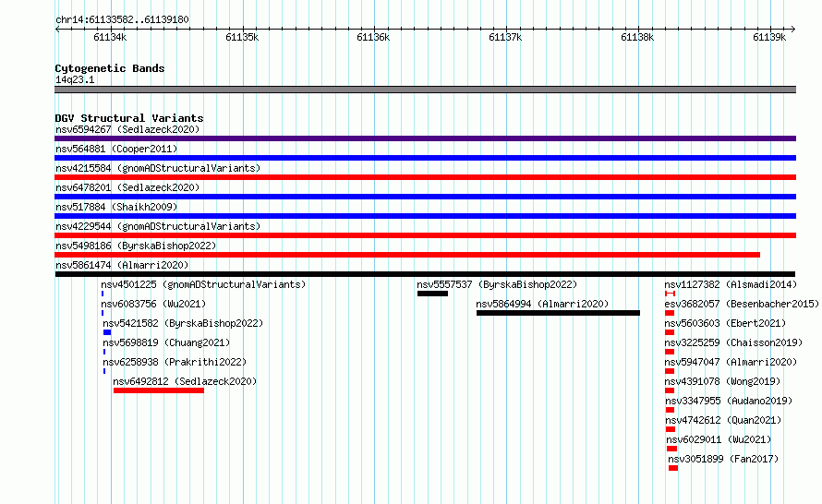822x504 pixels.
Task: Click the nsv5603603 (Ebert2021) label
Action: [725, 323]
